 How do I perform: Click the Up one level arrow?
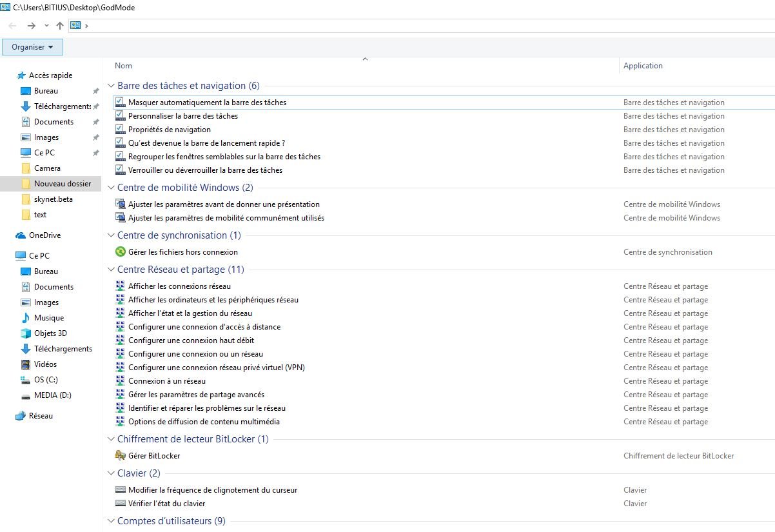tap(60, 26)
